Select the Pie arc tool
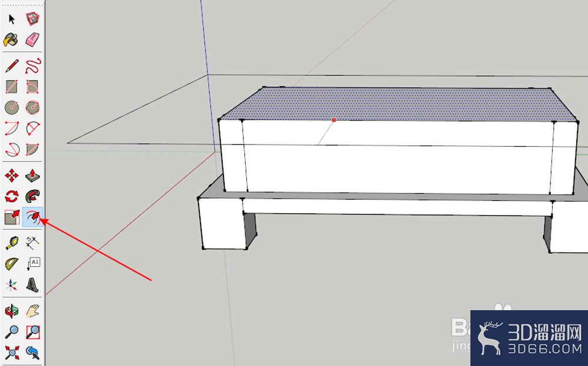 tap(32, 149)
